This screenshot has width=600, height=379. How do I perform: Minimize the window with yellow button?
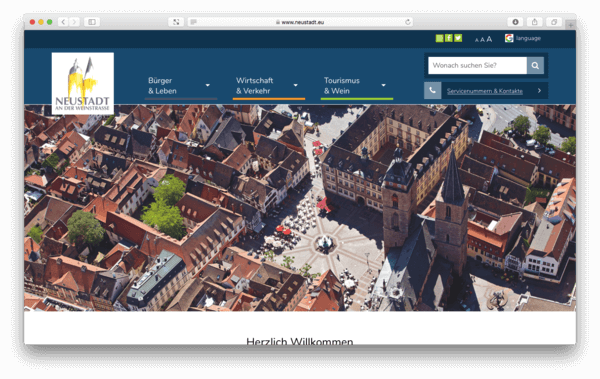41,22
